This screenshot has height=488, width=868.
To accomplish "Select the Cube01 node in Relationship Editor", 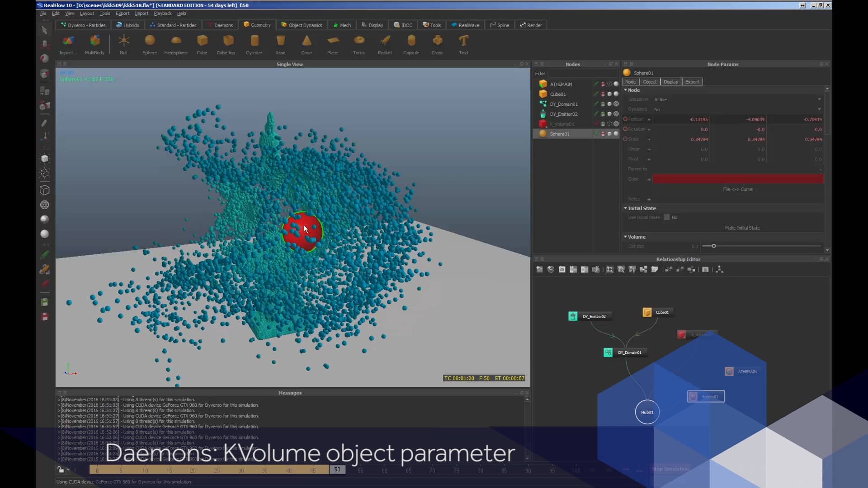I will coord(658,312).
